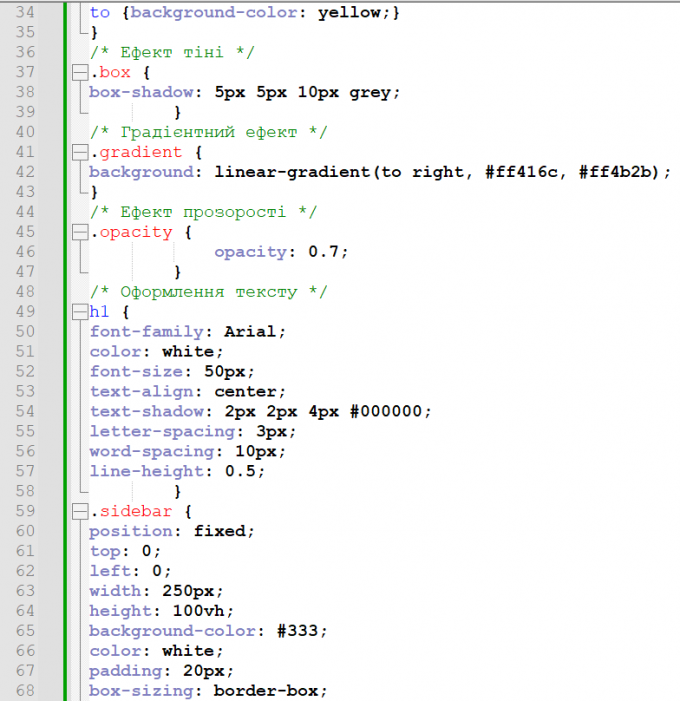Click 'linear-gradient' function text
The height and width of the screenshot is (701, 680).
[292, 172]
